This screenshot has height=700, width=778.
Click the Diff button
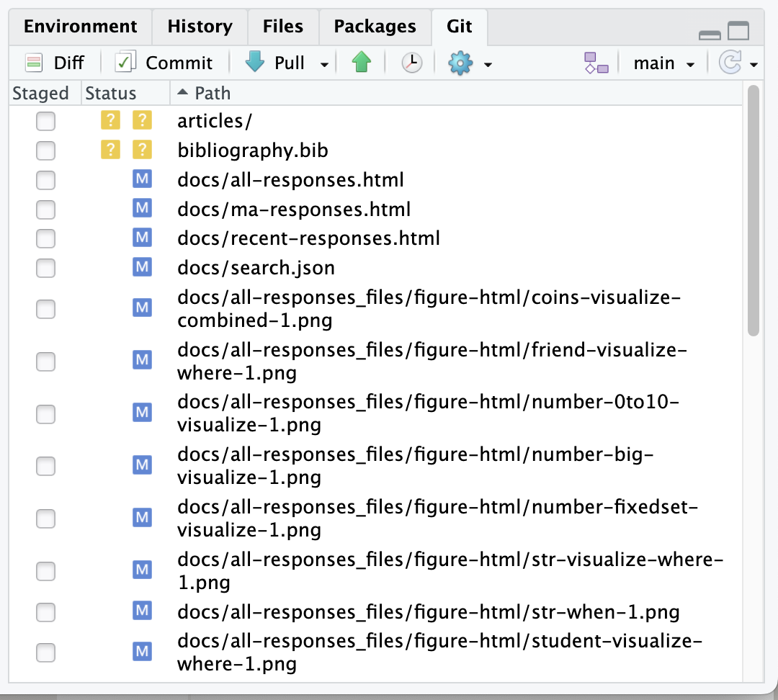tap(55, 63)
